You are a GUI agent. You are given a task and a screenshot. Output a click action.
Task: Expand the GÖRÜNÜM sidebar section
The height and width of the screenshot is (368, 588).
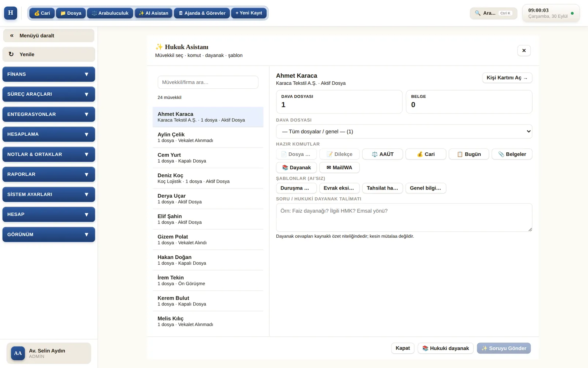pyautogui.click(x=49, y=235)
